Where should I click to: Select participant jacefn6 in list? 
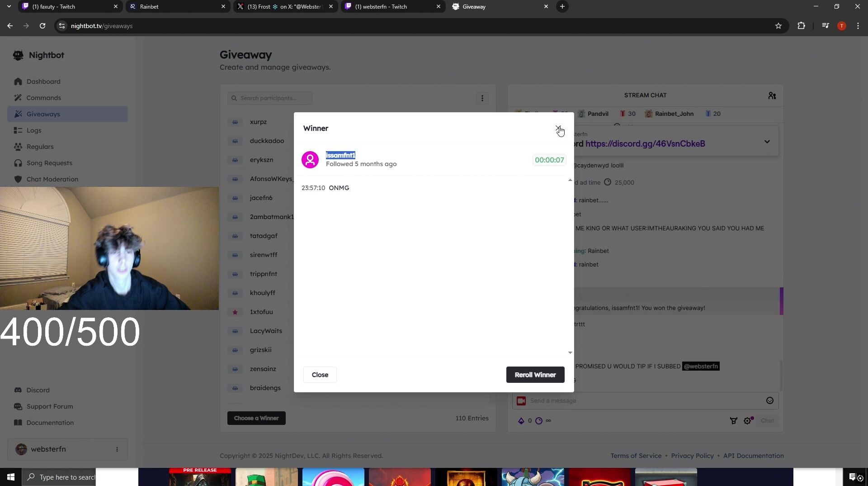[x=261, y=198]
